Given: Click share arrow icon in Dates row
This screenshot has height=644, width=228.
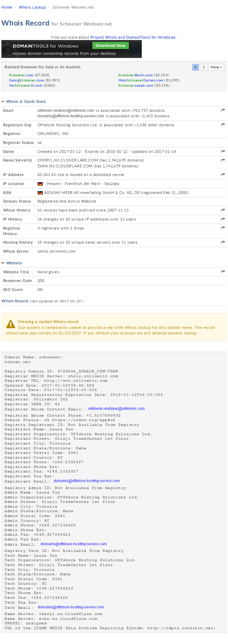Looking at the screenshot, I should pos(223,151).
